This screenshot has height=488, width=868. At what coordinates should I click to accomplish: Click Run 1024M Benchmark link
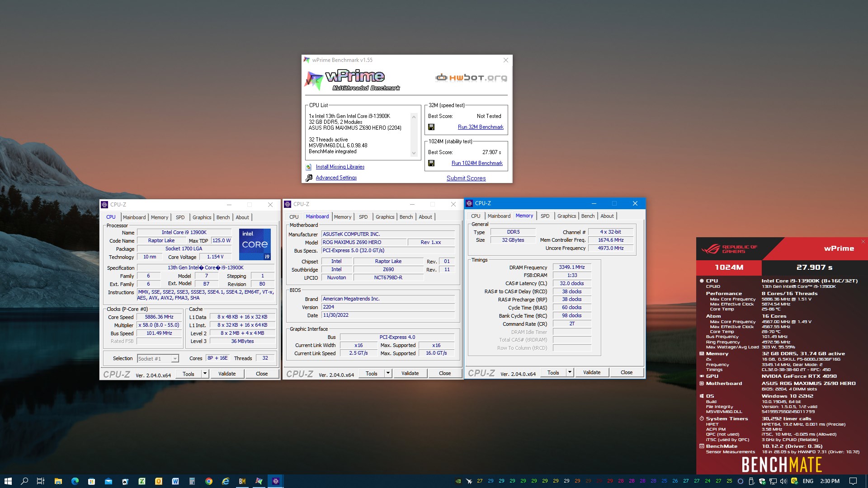[x=477, y=164]
